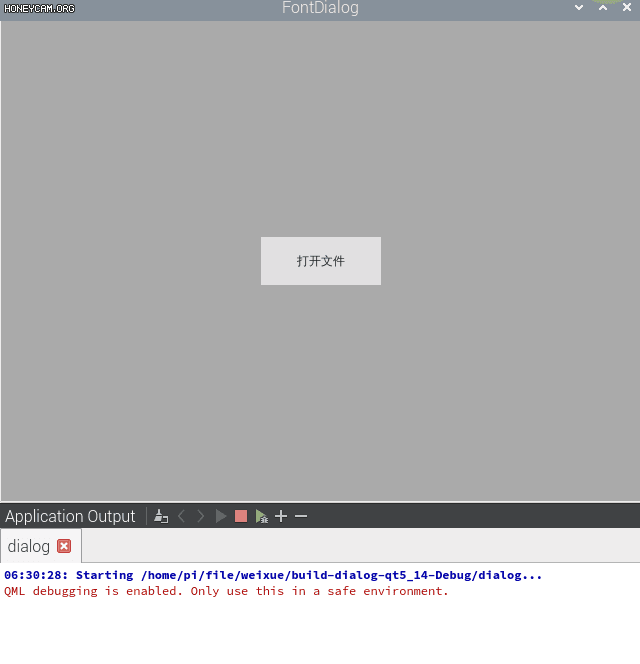The image size is (640, 664).
Task: Go to next output item arrow
Action: click(201, 516)
